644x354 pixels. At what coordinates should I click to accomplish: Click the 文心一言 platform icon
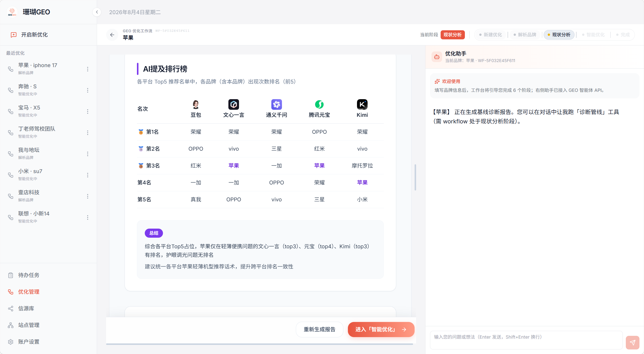[x=234, y=104]
